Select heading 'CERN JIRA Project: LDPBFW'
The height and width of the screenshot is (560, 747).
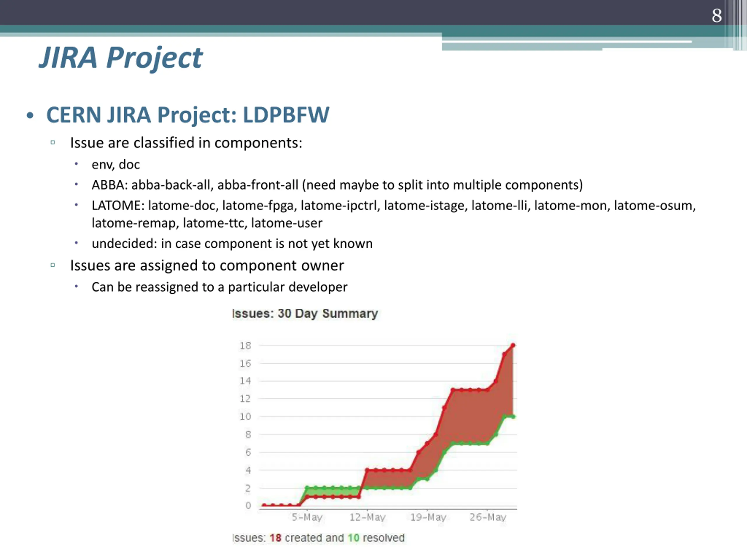pos(188,115)
